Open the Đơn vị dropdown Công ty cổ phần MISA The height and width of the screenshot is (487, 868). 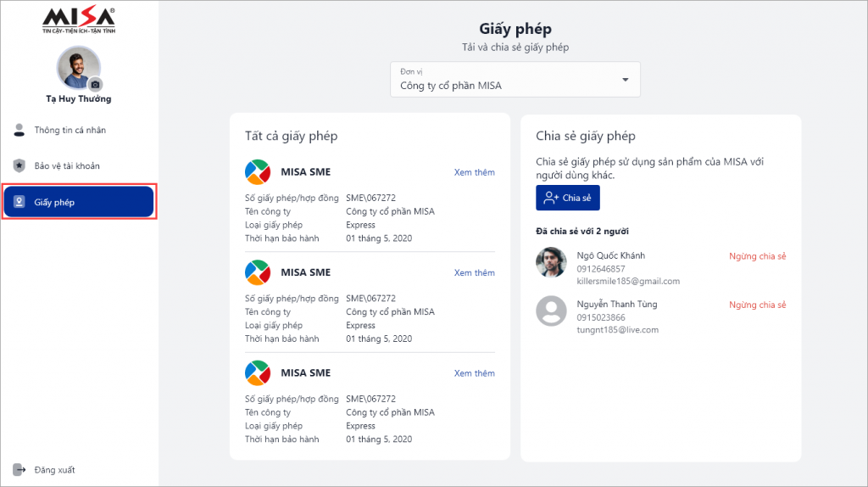coord(515,79)
